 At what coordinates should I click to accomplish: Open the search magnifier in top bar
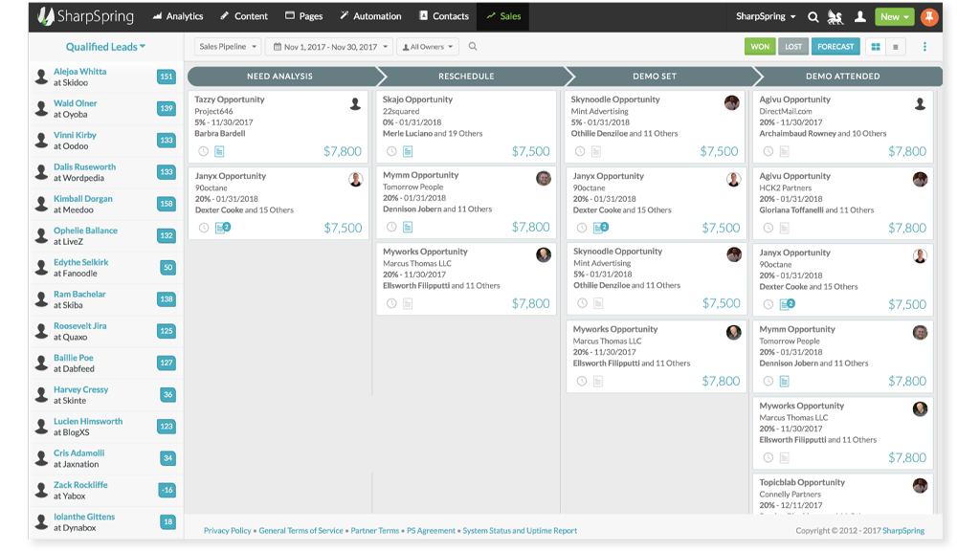tap(813, 17)
